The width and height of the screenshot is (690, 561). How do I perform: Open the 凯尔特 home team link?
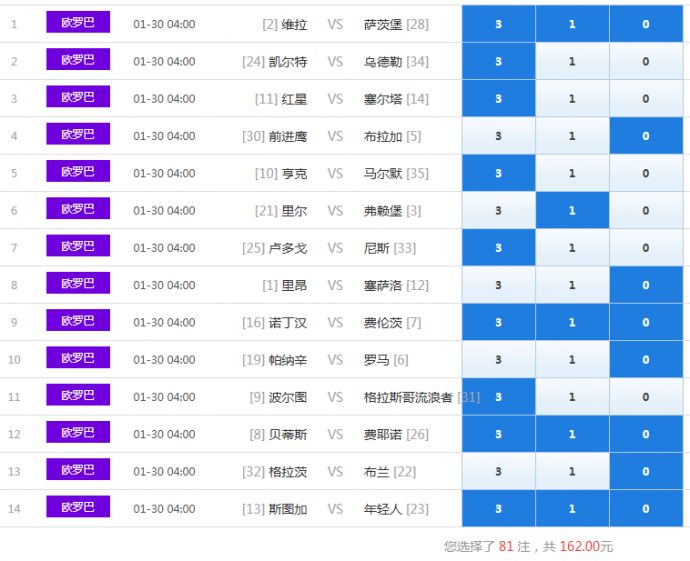[x=288, y=62]
